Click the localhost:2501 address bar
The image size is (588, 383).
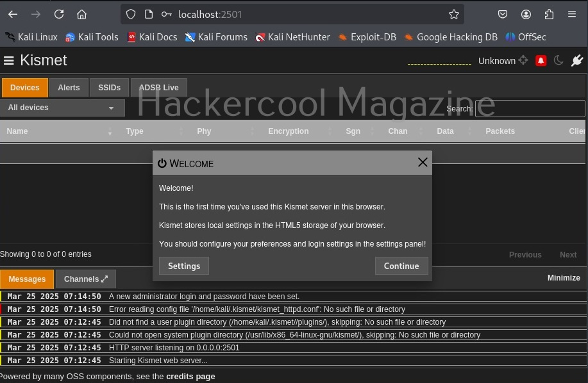click(x=292, y=14)
